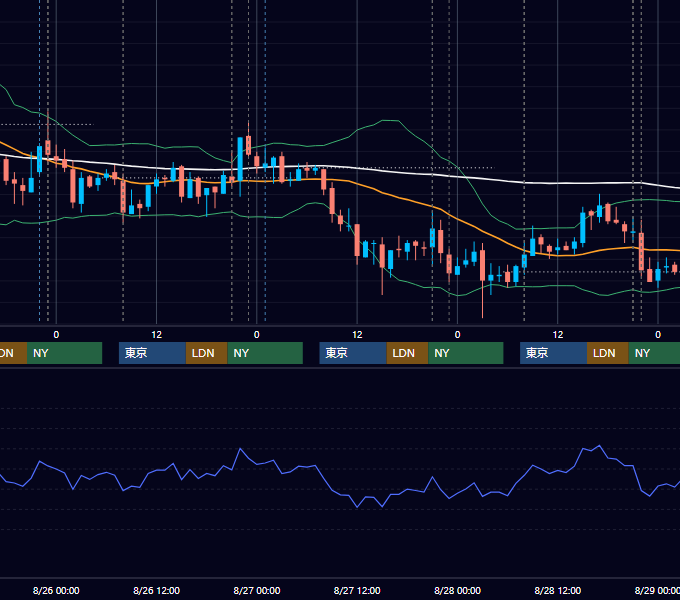
Task: Click the 8/26 00:00 date label
Action: pyautogui.click(x=56, y=590)
